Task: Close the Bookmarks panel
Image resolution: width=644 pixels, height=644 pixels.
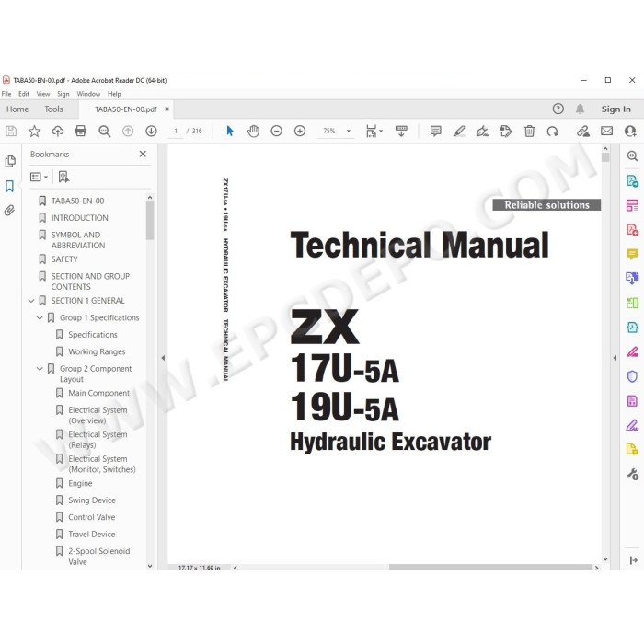Action: click(x=143, y=154)
